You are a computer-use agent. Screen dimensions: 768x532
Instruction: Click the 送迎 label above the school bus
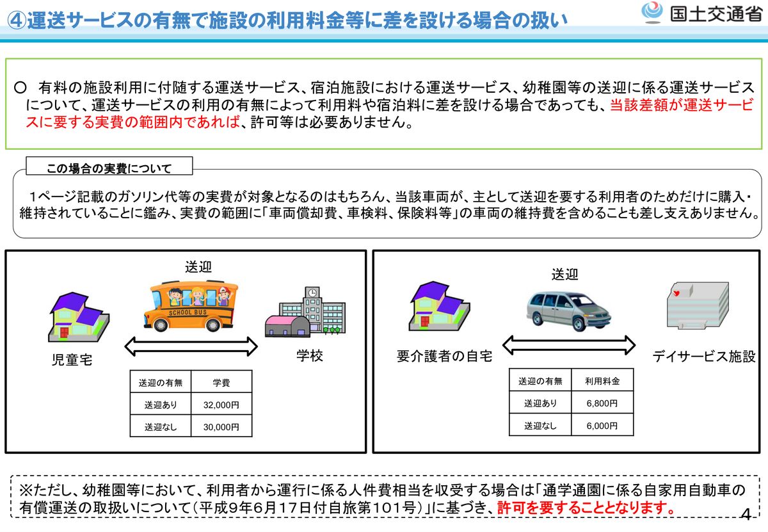pyautogui.click(x=198, y=268)
